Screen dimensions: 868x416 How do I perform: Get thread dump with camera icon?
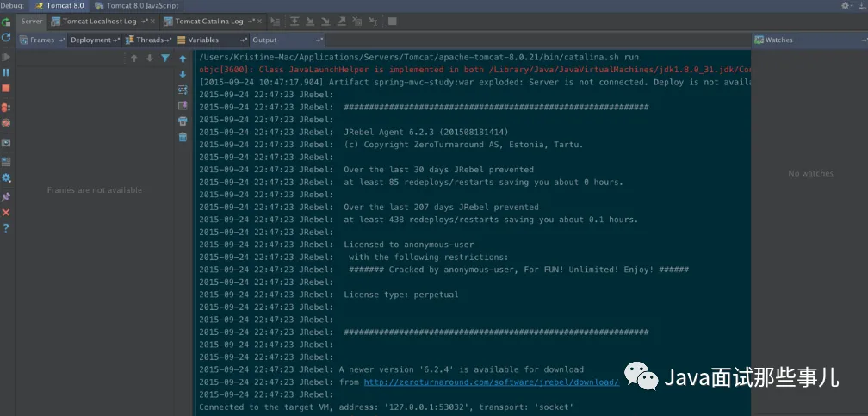point(6,142)
